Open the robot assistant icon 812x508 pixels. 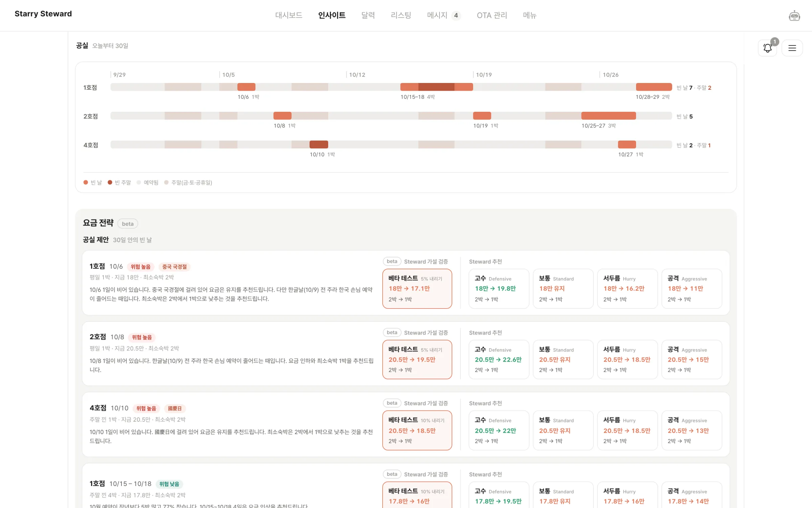pos(794,16)
